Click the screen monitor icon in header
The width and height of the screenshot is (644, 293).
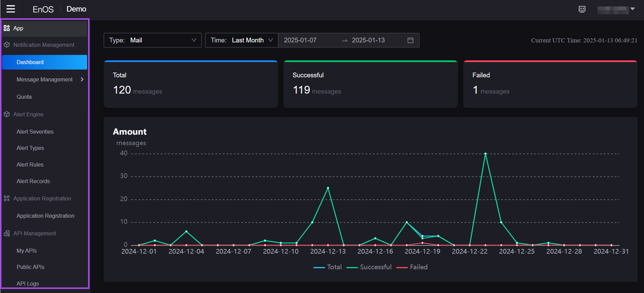(582, 9)
